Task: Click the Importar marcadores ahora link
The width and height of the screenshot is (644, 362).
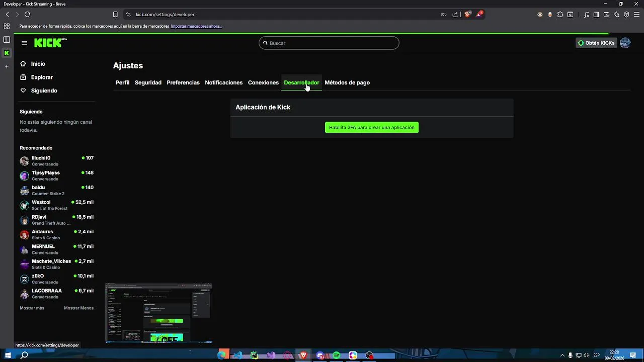Action: (x=196, y=26)
